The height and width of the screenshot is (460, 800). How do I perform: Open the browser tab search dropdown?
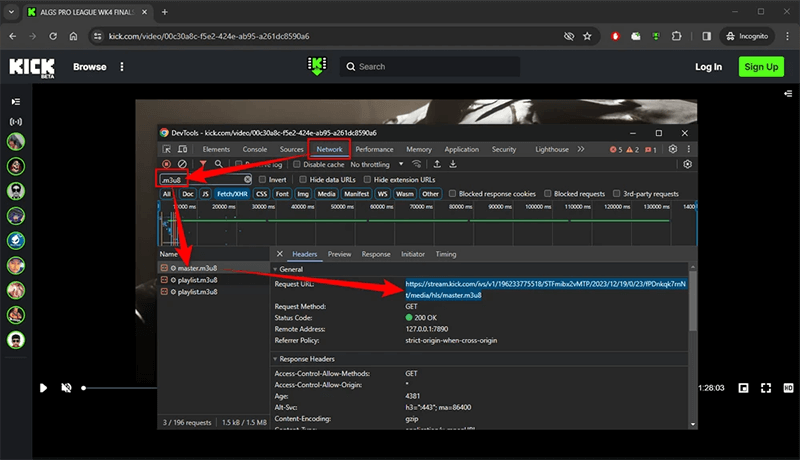[x=11, y=12]
